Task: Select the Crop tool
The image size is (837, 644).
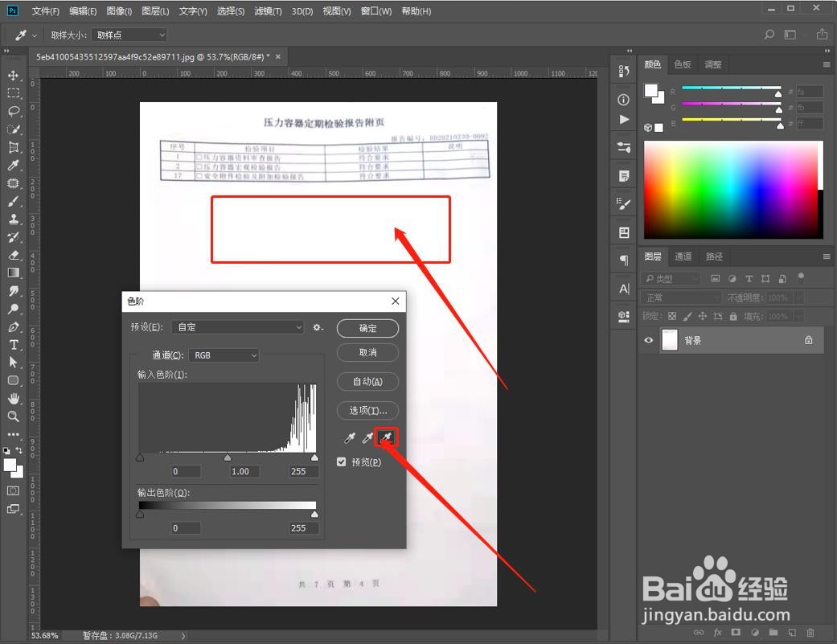Action: [14, 147]
